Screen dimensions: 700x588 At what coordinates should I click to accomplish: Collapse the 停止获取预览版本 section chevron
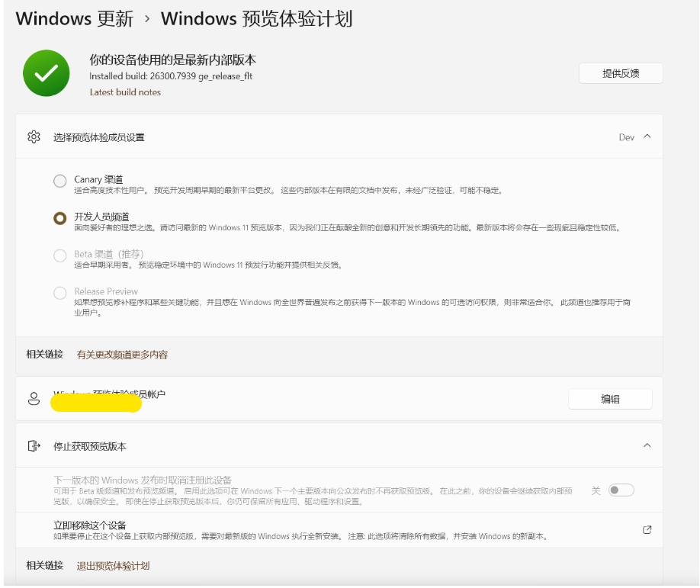pos(647,445)
